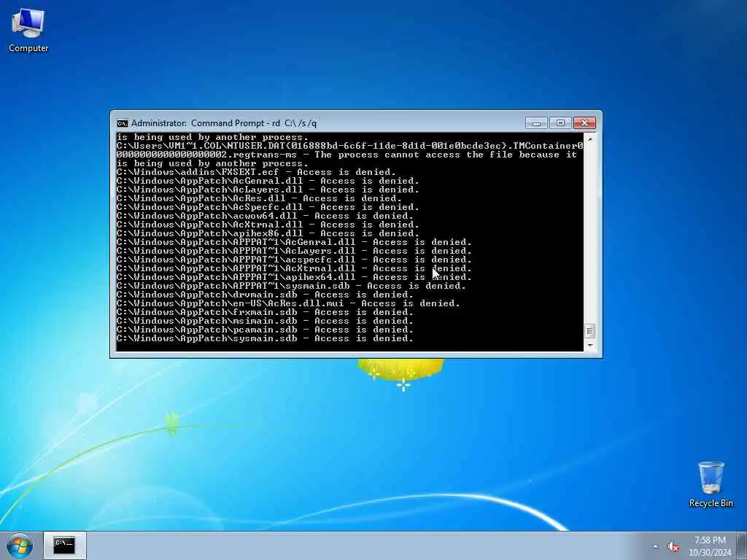
Task: Open the Windows Start orb
Action: [x=20, y=545]
